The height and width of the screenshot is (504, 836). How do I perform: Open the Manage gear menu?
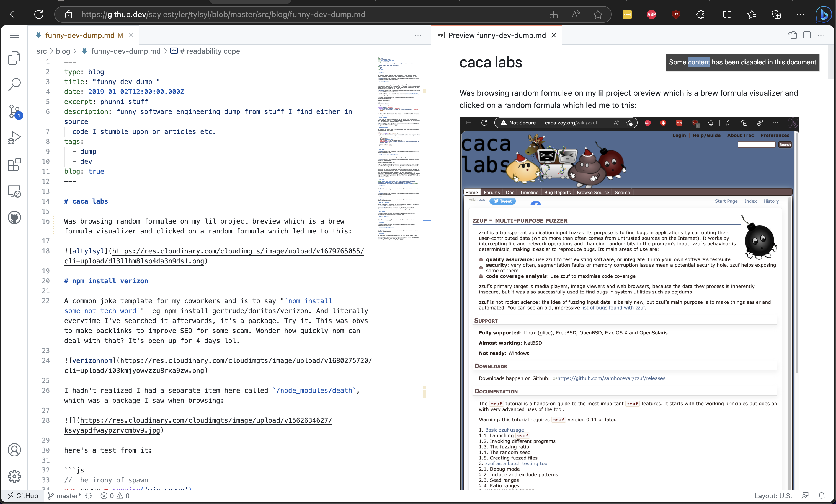click(14, 476)
